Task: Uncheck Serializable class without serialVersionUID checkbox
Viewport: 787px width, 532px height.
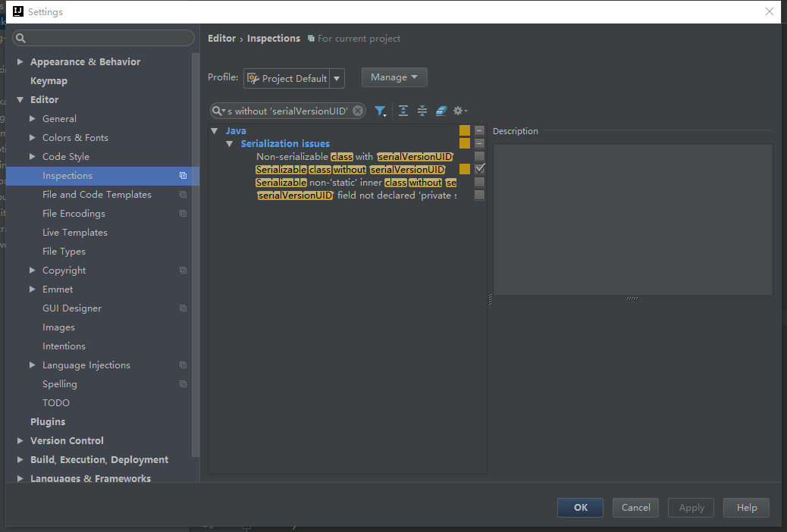Action: coord(479,169)
